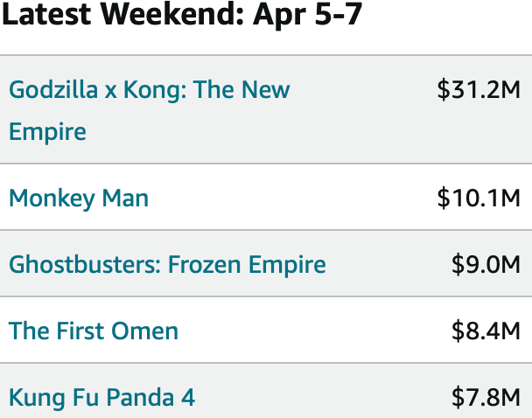Click the $8.4M gross for First Omen
The height and width of the screenshot is (418, 532).
486,331
